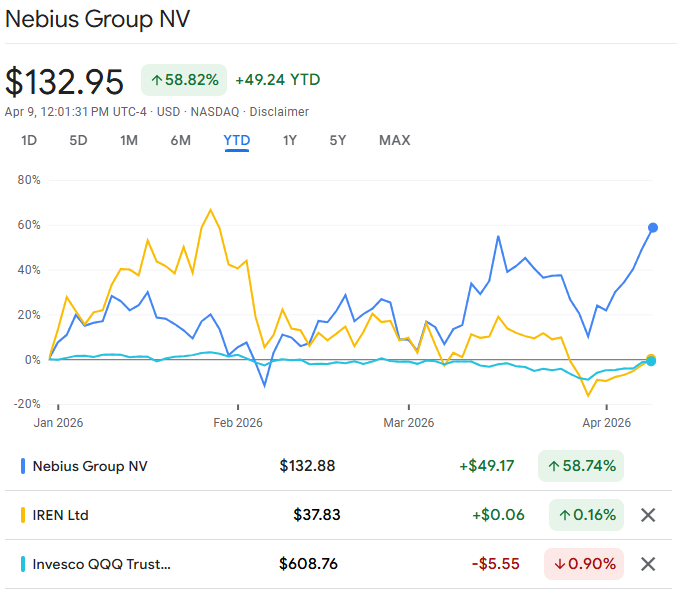
Task: Click the Nebius Group NV page title
Action: click(x=98, y=19)
